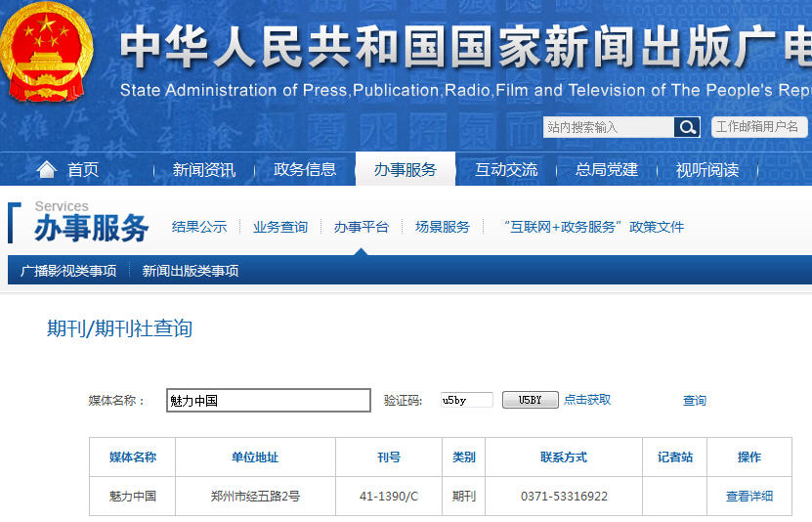Screen dimensions: 812x522
Task: Open the 首页 menu item
Action: click(83, 169)
